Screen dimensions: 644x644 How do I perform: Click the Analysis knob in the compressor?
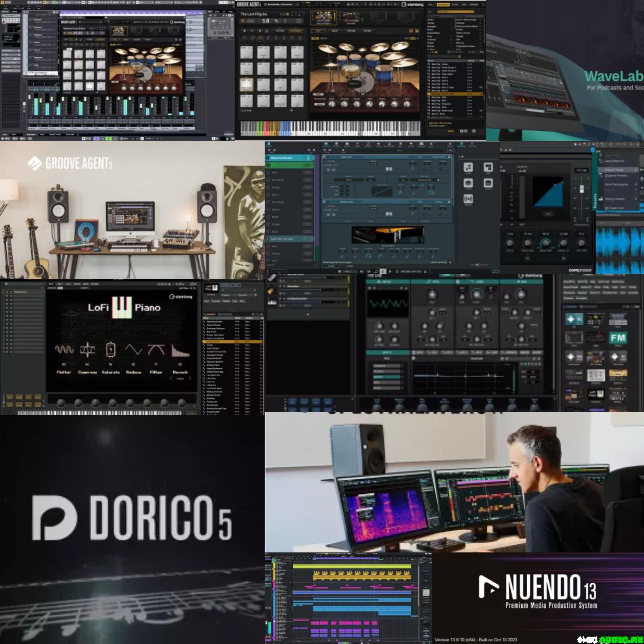point(545,243)
